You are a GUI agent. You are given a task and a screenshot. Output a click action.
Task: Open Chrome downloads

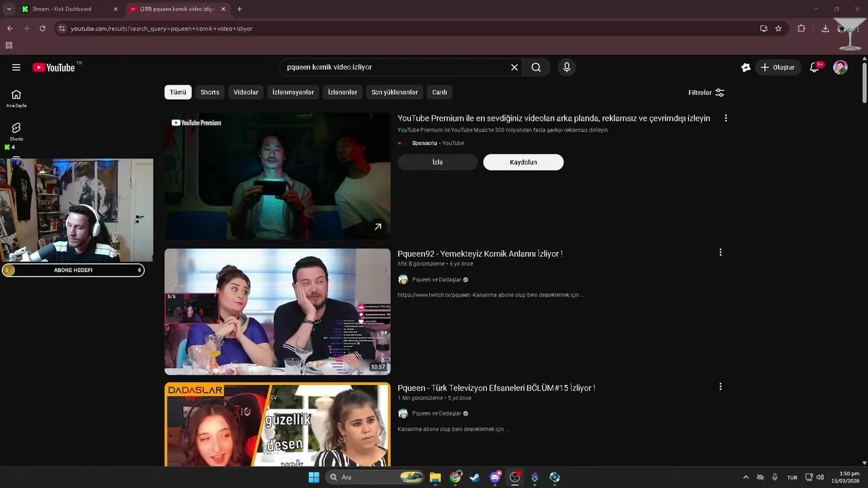click(825, 28)
